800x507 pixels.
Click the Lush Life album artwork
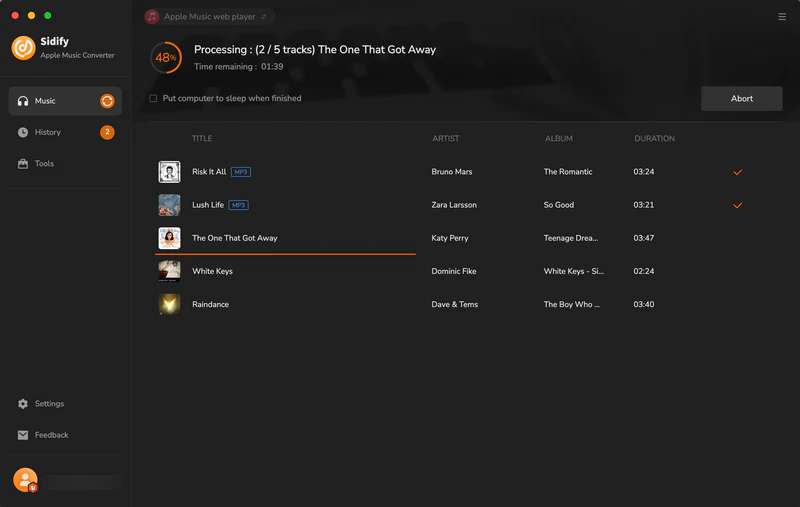169,205
